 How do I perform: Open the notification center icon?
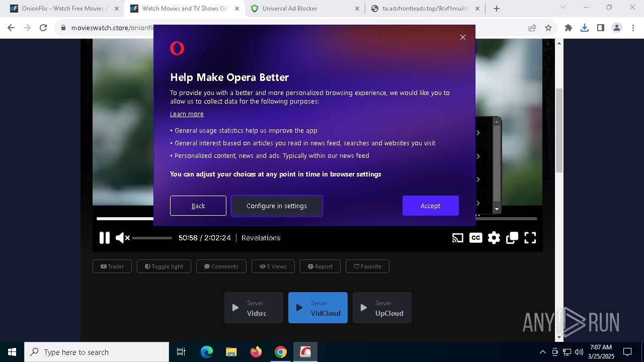click(627, 352)
